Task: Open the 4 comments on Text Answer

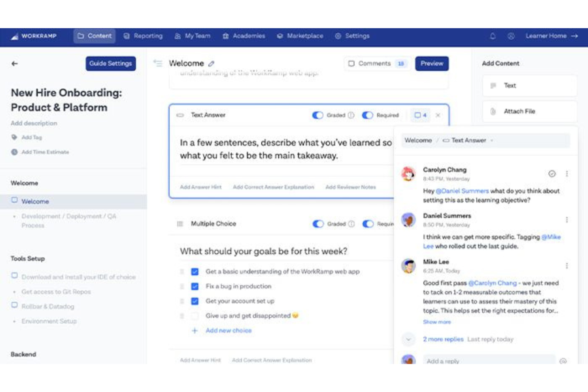Action: tap(420, 115)
